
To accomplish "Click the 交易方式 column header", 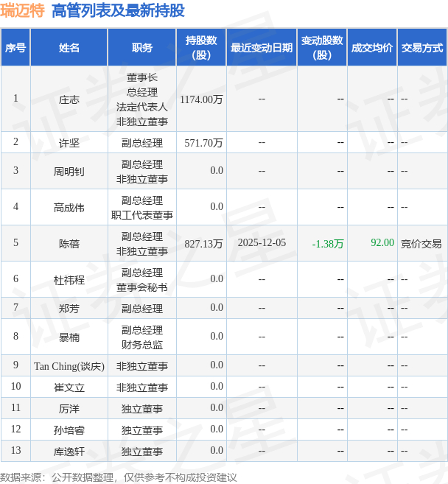I will [x=422, y=48].
